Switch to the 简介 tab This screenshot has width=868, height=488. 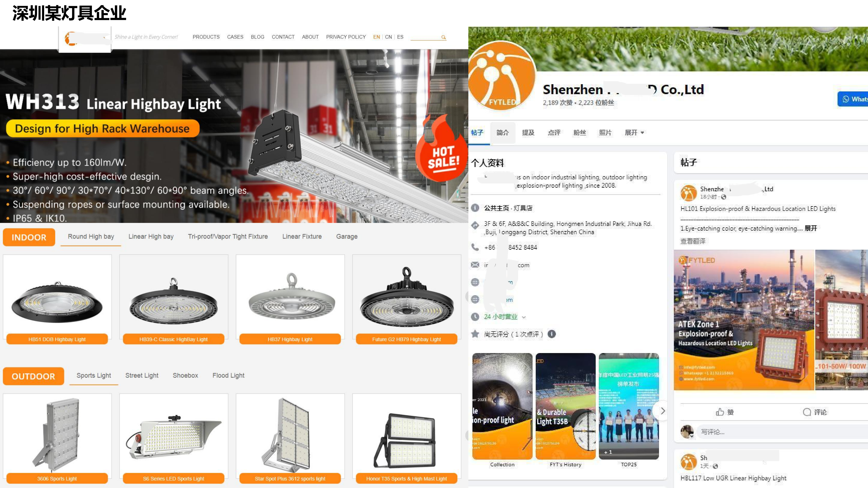[x=502, y=133]
